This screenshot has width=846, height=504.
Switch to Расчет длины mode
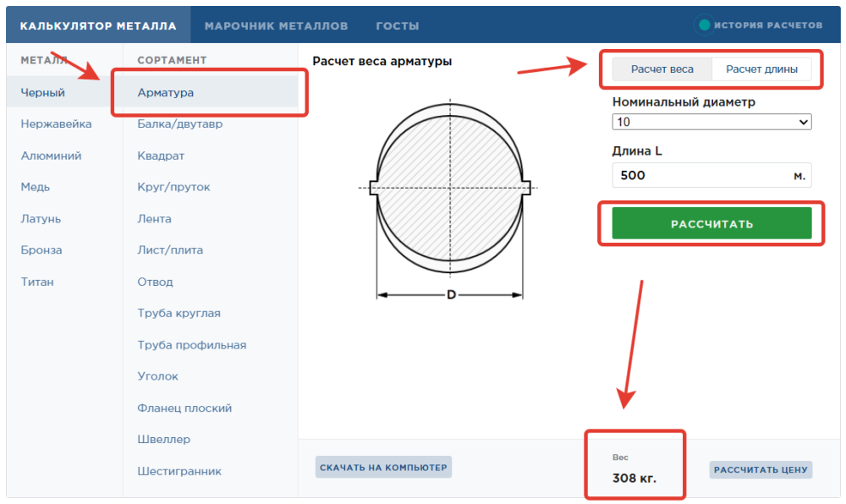tap(761, 69)
